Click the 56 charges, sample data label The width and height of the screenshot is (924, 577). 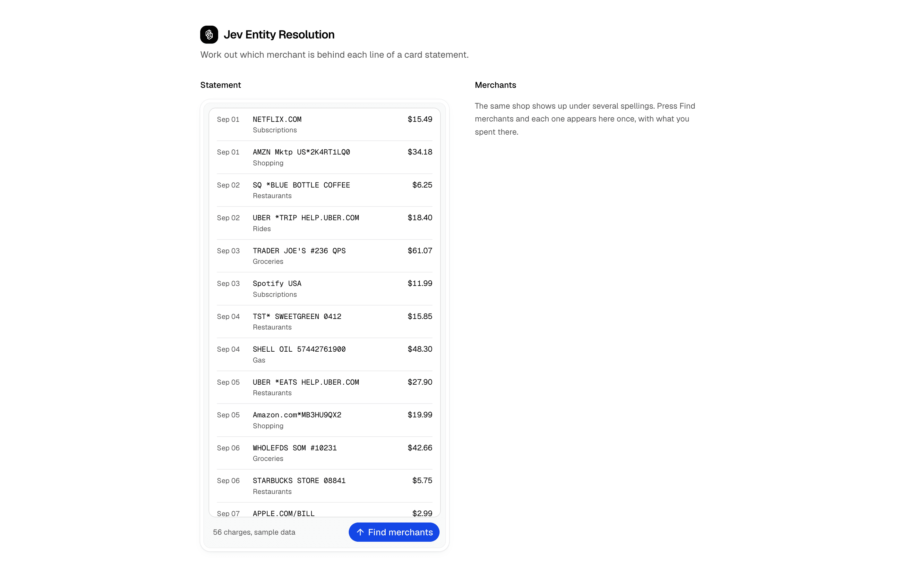pos(254,532)
